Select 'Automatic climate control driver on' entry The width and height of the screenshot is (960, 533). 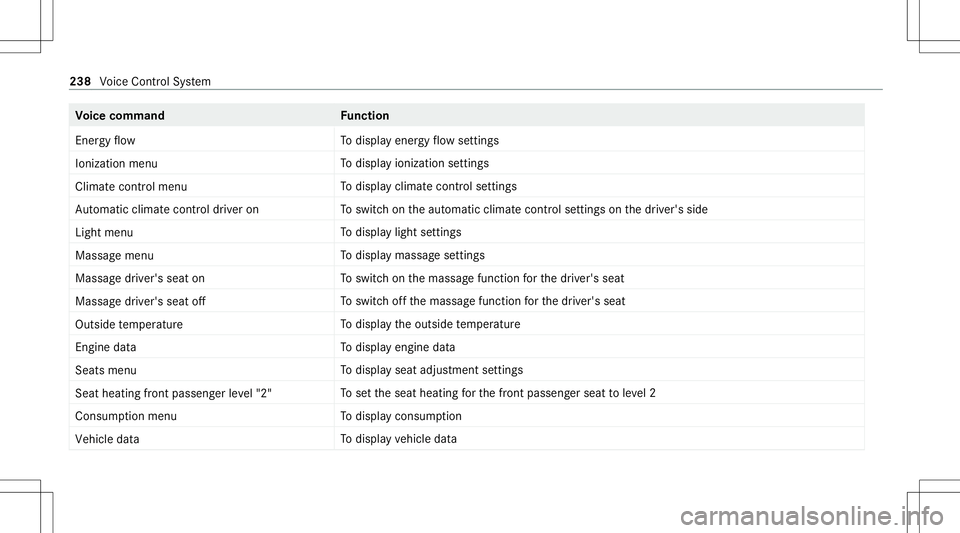coord(167,209)
